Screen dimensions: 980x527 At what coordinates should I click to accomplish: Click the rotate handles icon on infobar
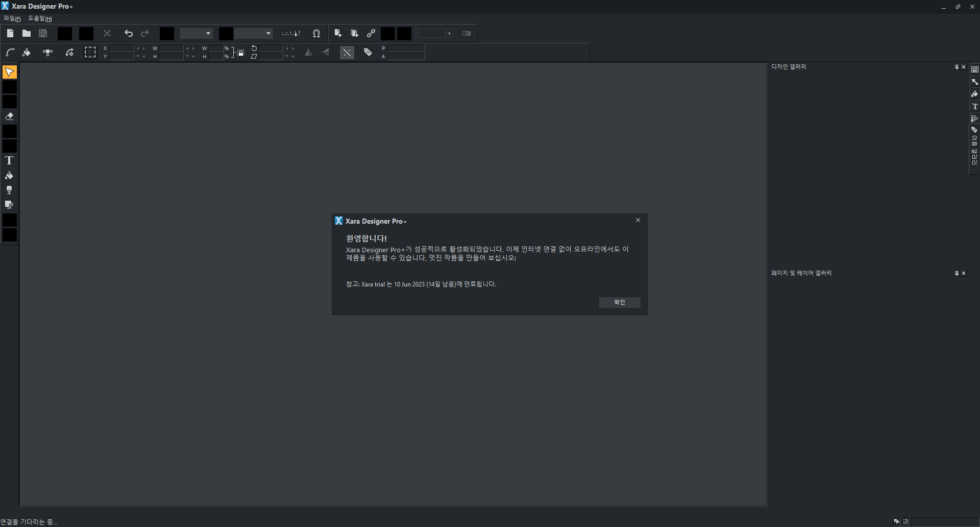click(x=69, y=52)
